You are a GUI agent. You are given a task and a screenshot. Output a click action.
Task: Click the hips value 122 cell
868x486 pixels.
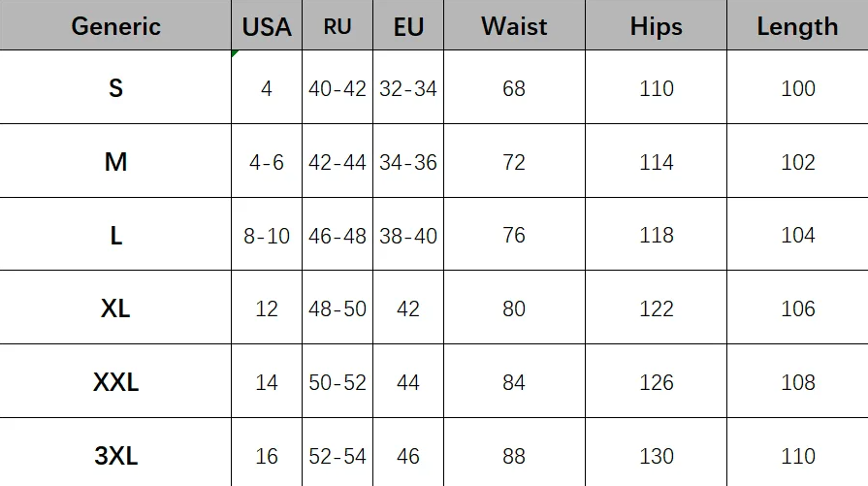(x=657, y=308)
